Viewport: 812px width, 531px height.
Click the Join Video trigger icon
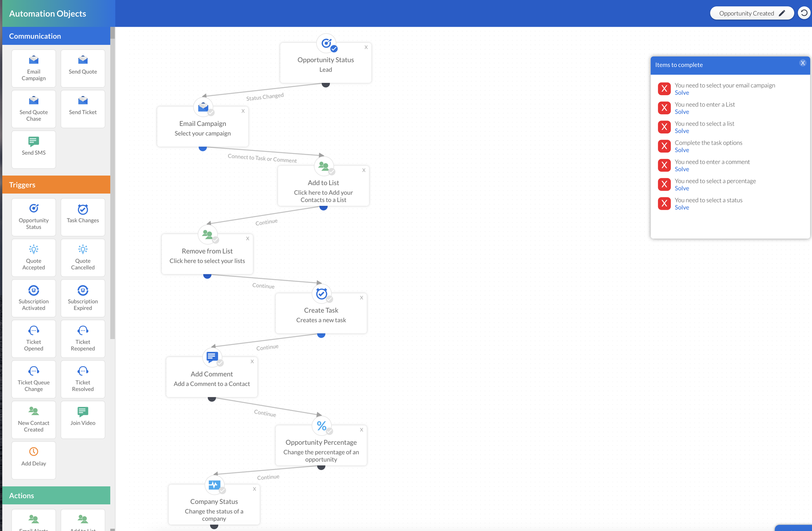(x=83, y=411)
